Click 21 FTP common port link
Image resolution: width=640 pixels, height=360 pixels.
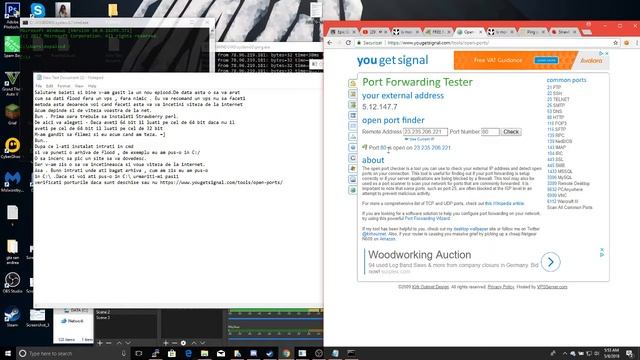554,87
